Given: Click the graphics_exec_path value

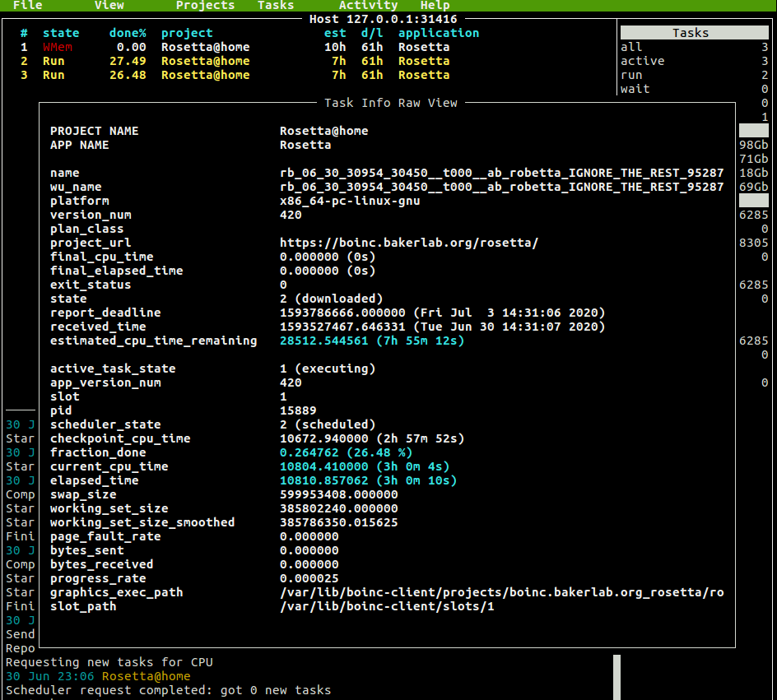Looking at the screenshot, I should coord(501,592).
